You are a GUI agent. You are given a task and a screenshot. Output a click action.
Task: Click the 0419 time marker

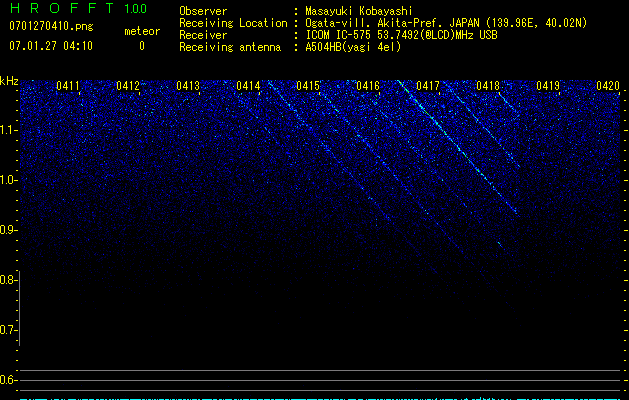[x=548, y=86]
